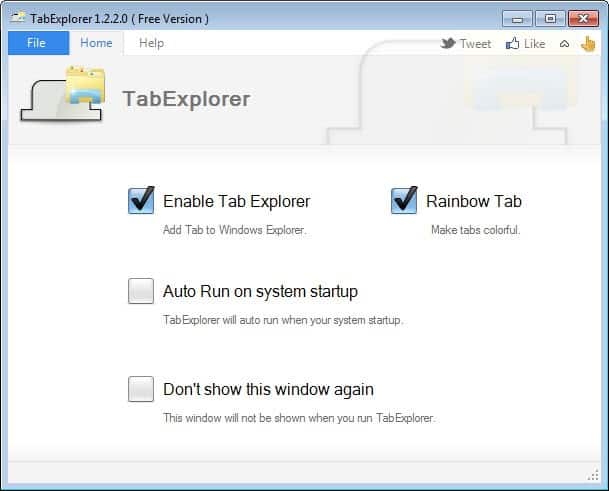This screenshot has width=609, height=491.
Task: Switch to the Home tab
Action: (96, 43)
